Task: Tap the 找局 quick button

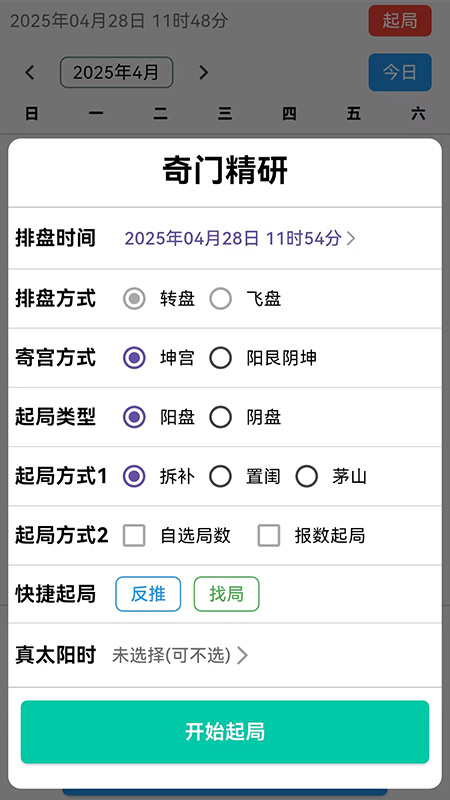Action: [x=227, y=594]
